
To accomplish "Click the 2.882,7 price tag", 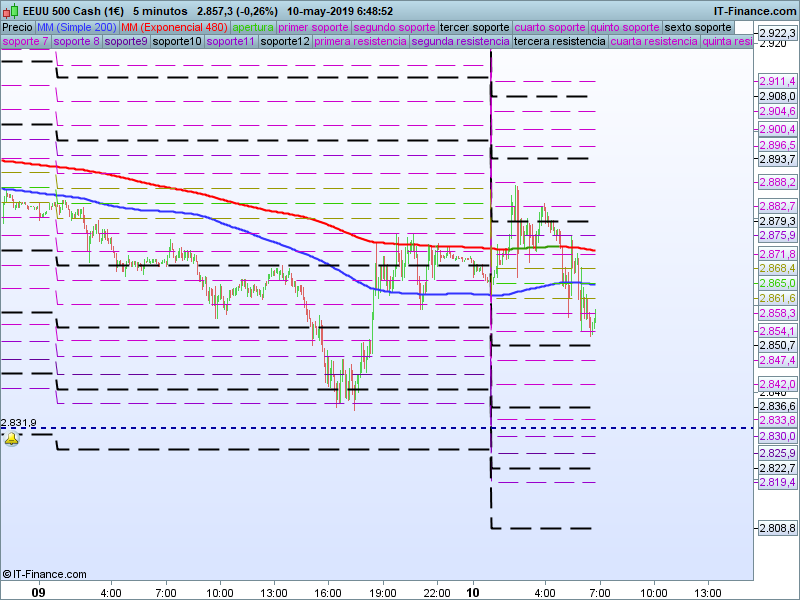I will [777, 206].
